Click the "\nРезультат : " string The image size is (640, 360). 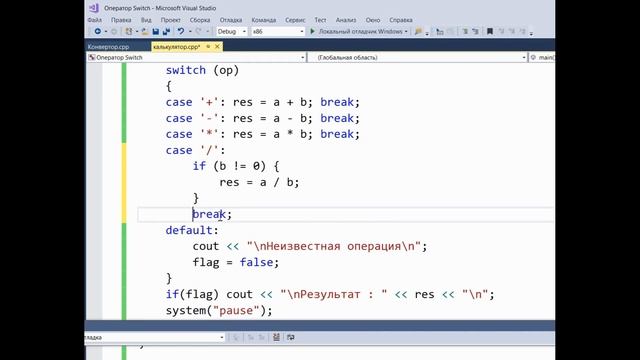334,294
